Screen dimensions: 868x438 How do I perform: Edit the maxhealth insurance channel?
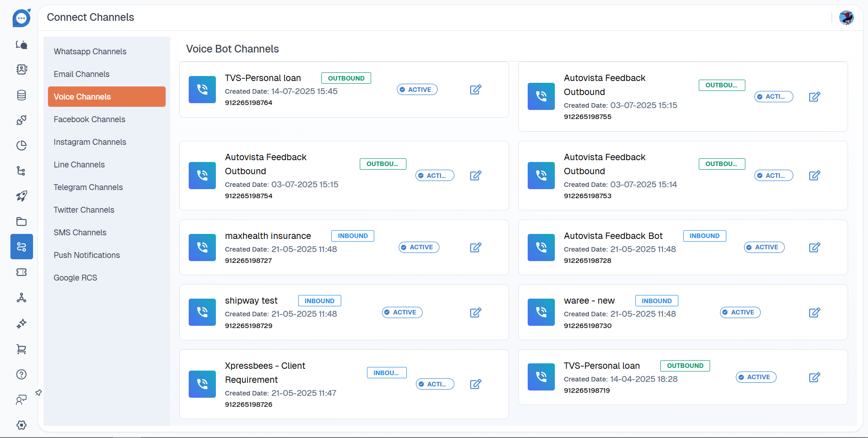(475, 248)
